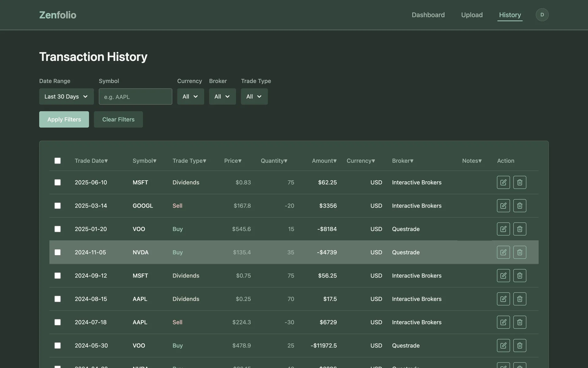Check the GOOGL 2025-03-14 row checkbox
588x368 pixels.
click(58, 206)
